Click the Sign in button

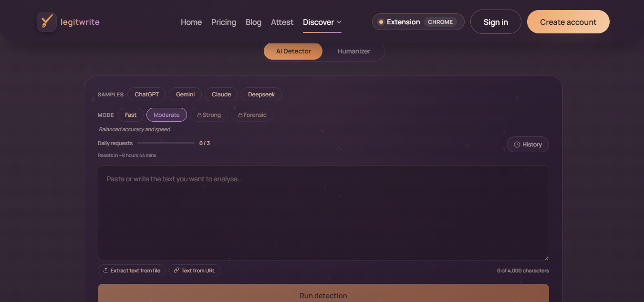coord(496,22)
